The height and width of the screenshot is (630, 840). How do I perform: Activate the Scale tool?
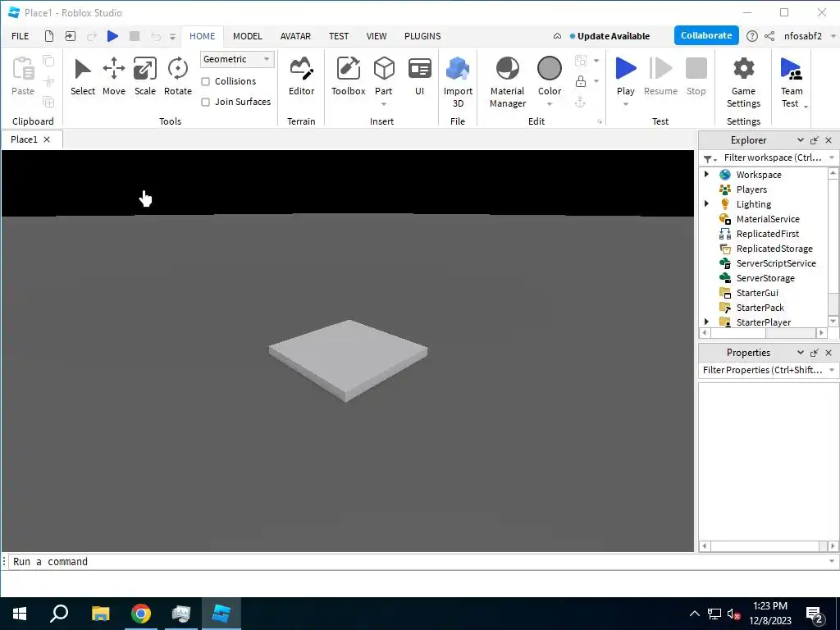144,77
